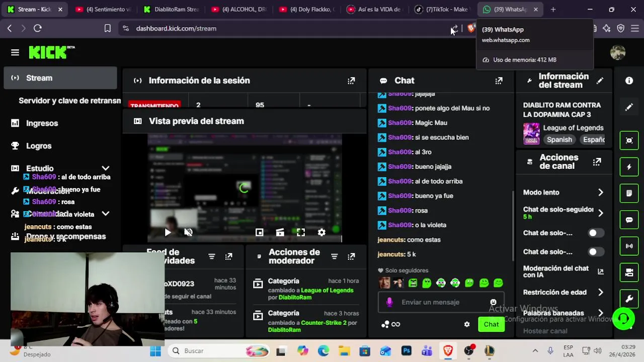Click the camera icon in right sidebar

629,273
